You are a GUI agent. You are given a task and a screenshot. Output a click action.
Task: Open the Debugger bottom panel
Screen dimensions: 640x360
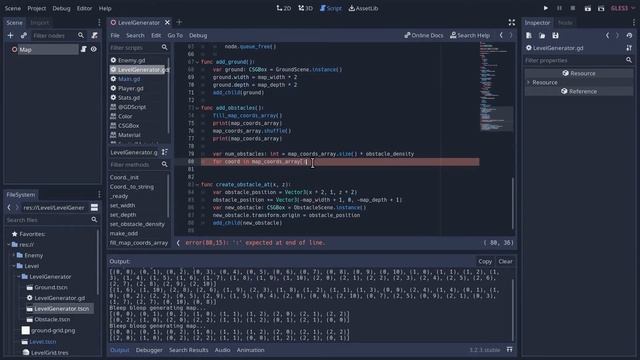(149, 350)
